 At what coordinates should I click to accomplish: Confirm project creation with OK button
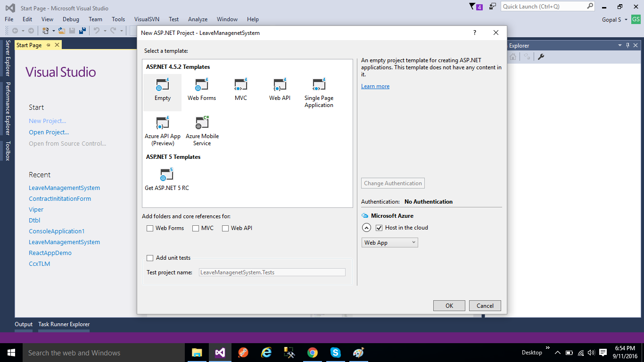pos(448,305)
